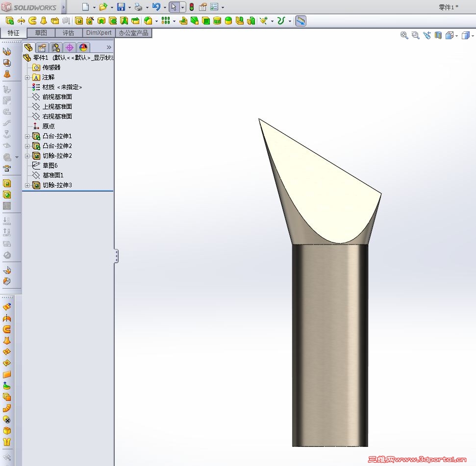
Task: Expand the 切除-拉伸2 feature node
Action: tap(27, 156)
